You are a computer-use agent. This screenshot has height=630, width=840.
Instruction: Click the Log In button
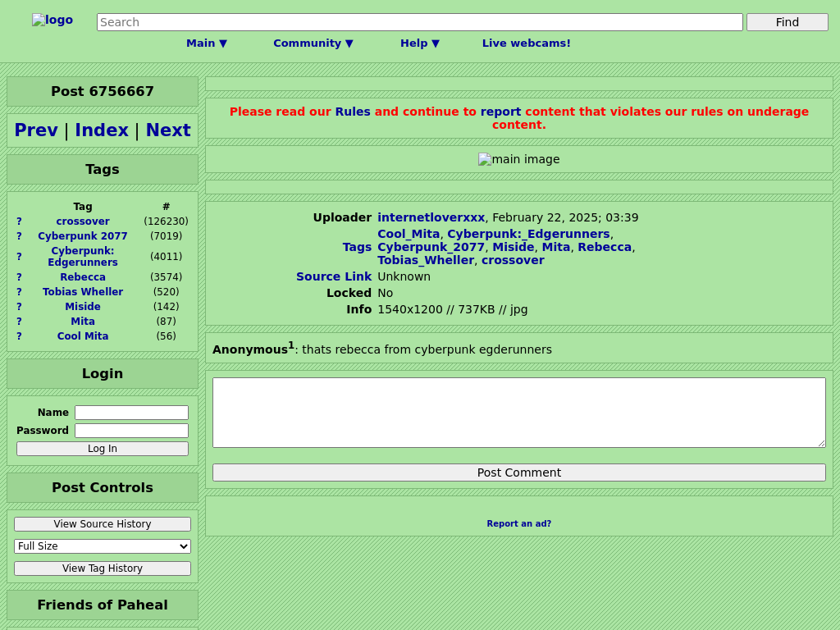tap(103, 449)
